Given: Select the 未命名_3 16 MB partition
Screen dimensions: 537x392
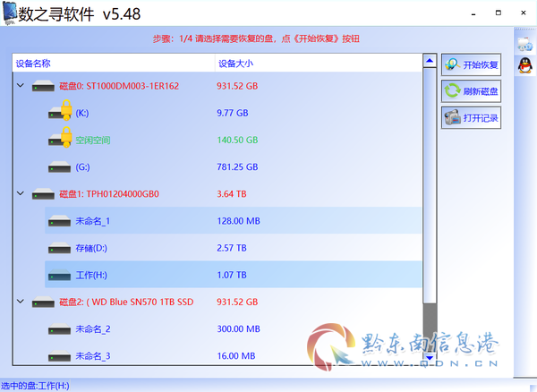Looking at the screenshot, I should pos(233,356).
